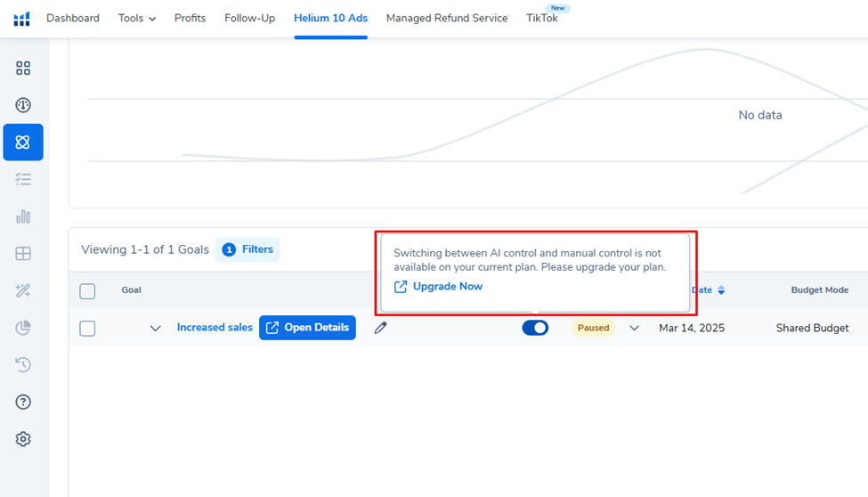The image size is (868, 497).
Task: Select the highlighted atom sidebar icon
Action: pos(23,143)
